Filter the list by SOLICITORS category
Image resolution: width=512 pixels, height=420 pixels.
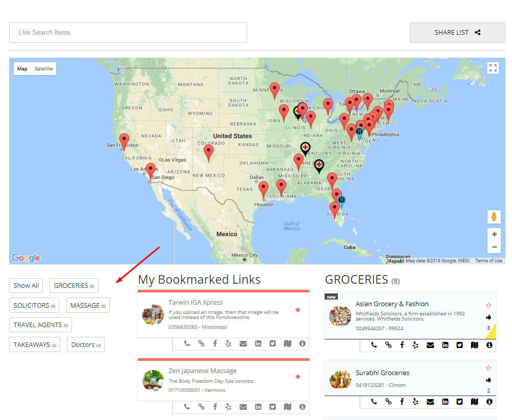[x=34, y=306]
